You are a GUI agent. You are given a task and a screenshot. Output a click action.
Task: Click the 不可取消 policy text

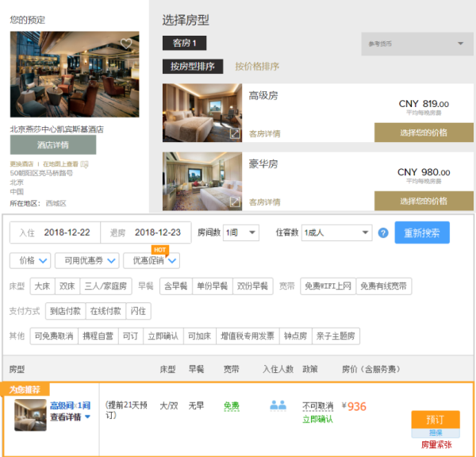point(318,406)
